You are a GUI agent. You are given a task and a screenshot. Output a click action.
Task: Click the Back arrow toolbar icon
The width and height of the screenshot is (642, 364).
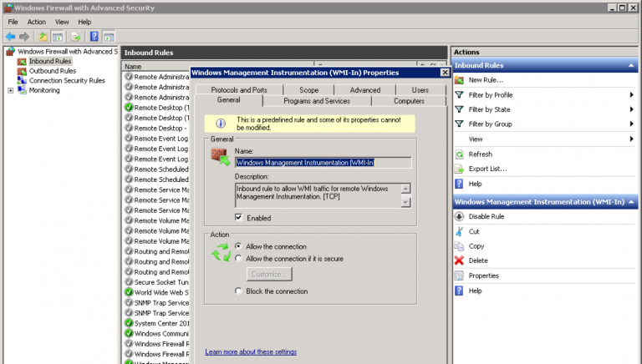point(11,37)
